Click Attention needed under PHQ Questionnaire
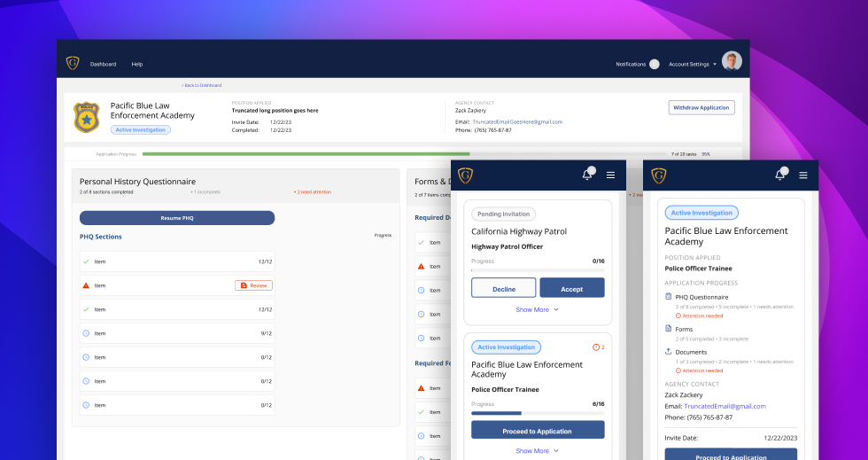Screen dimensions: 868x460 pos(699,316)
